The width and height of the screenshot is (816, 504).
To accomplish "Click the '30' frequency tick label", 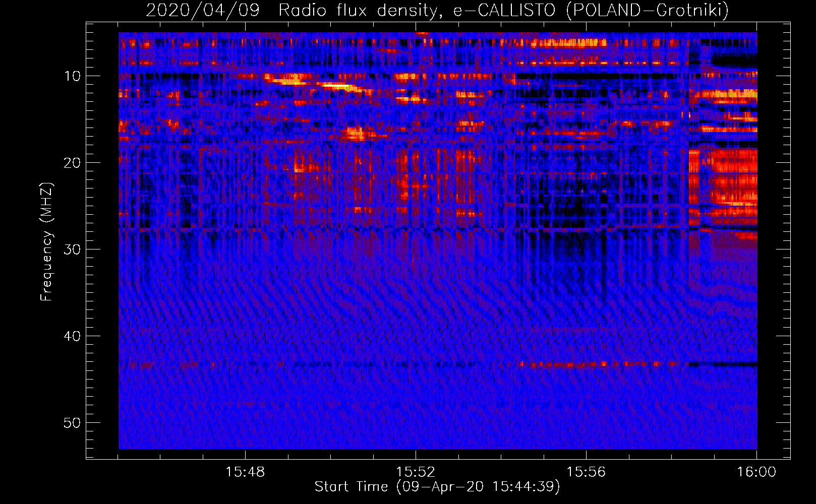I will point(73,249).
